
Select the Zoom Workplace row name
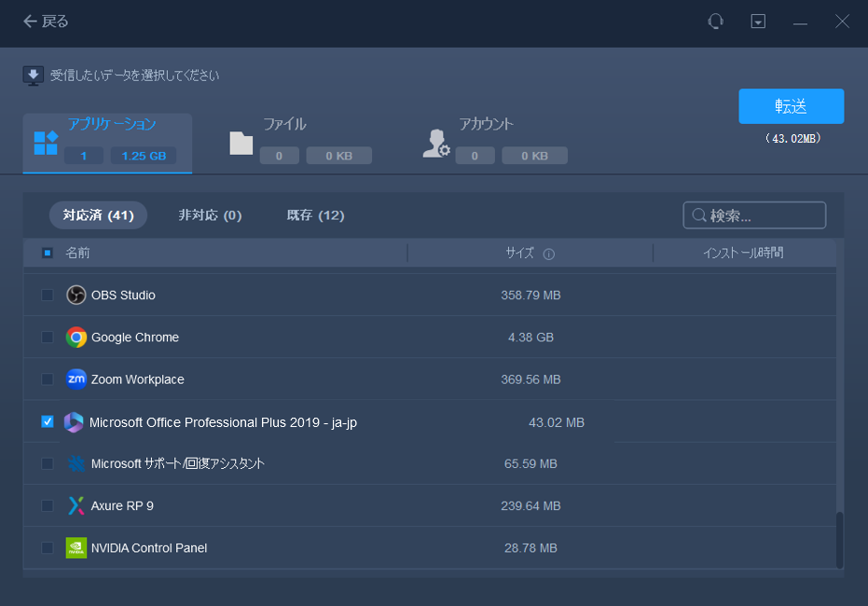[x=137, y=379]
